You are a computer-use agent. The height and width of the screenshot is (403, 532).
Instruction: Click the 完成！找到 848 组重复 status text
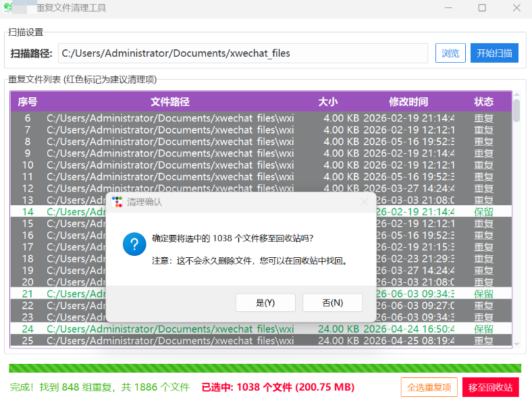[100, 387]
